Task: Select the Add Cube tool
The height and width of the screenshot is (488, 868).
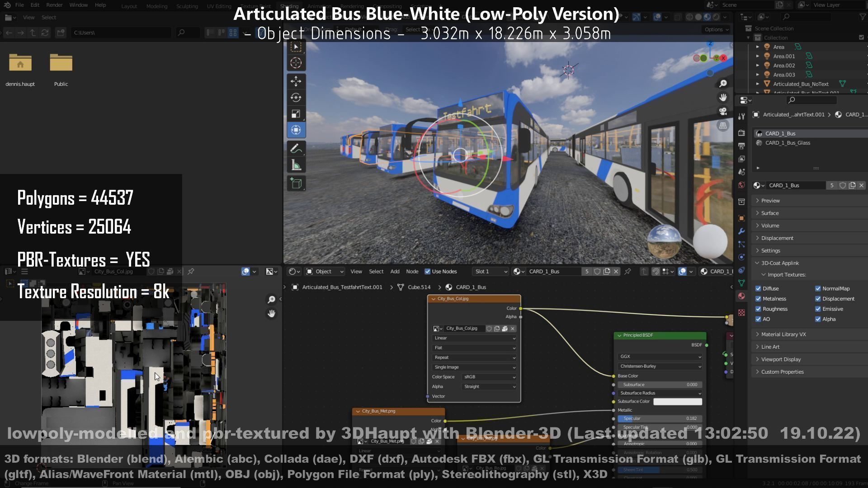Action: click(296, 183)
